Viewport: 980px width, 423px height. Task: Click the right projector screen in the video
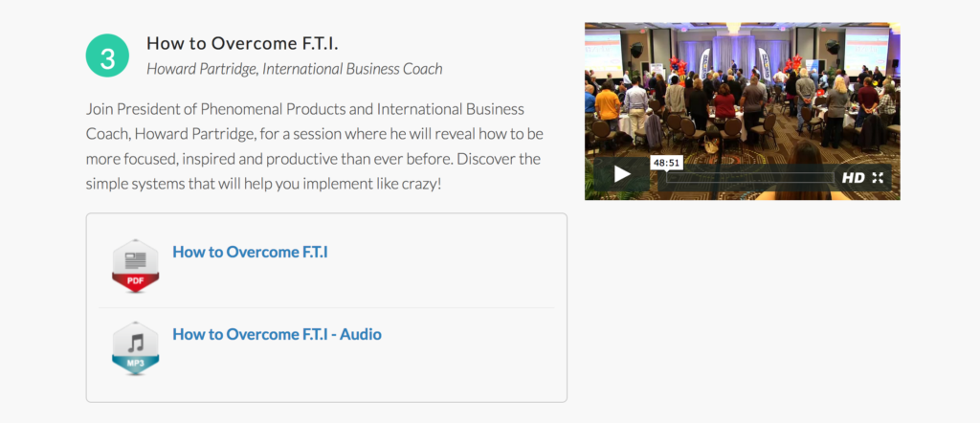tap(865, 52)
